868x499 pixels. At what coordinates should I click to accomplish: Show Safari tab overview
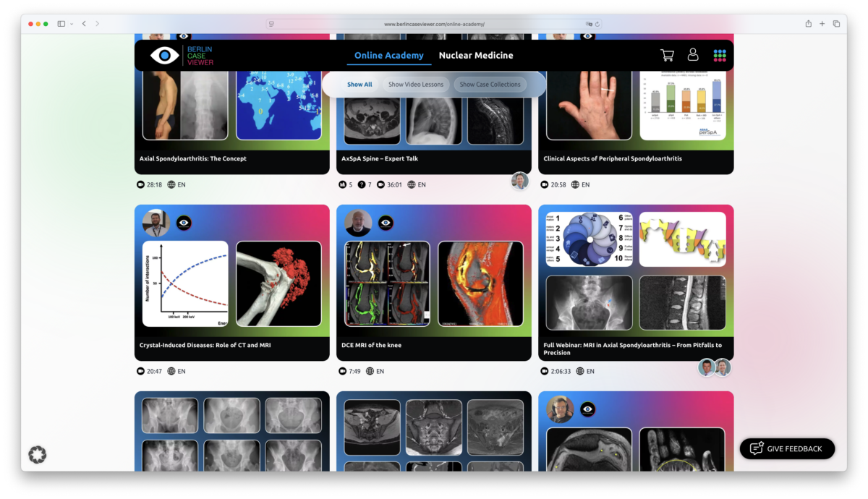836,24
